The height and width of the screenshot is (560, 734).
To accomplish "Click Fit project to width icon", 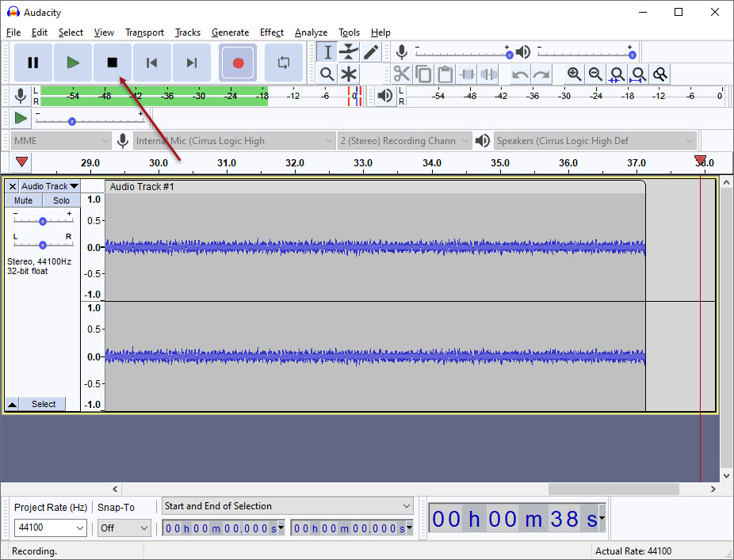I will pyautogui.click(x=639, y=74).
